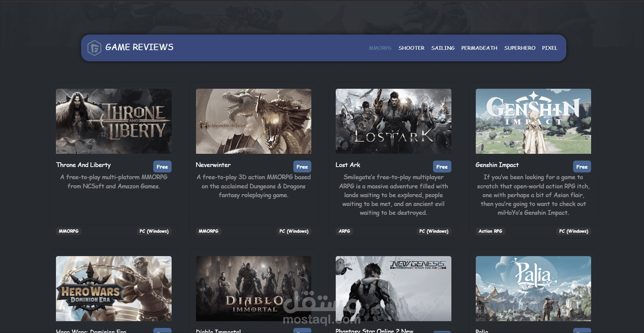View the Diablo Immortal cover image

tap(254, 289)
